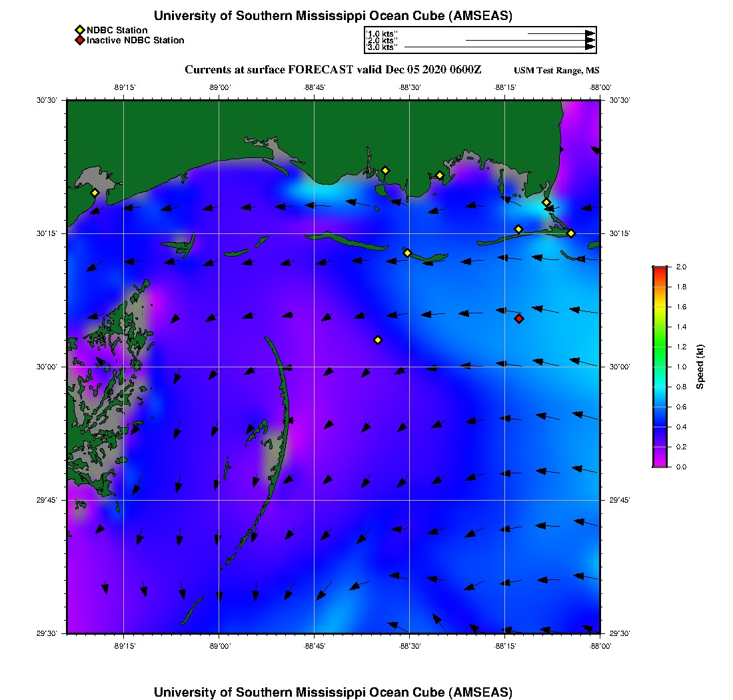Click the northernmost yellow station marker
The image size is (733, 700).
tap(385, 170)
